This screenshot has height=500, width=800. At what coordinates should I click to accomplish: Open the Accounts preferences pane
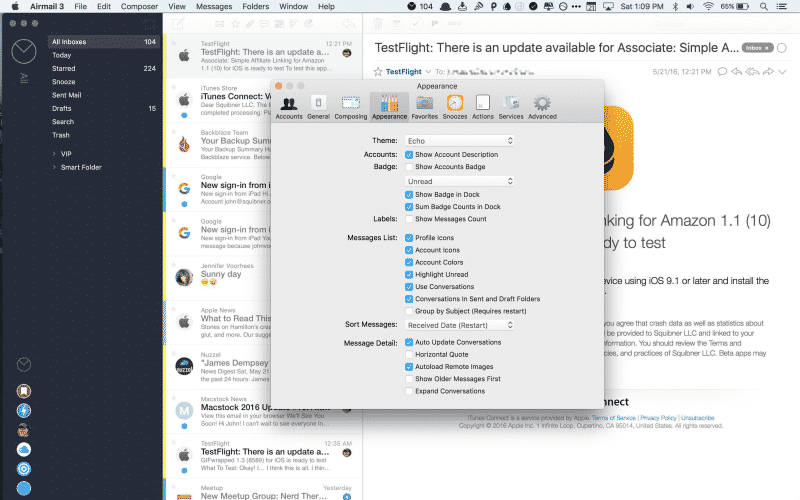pos(289,108)
